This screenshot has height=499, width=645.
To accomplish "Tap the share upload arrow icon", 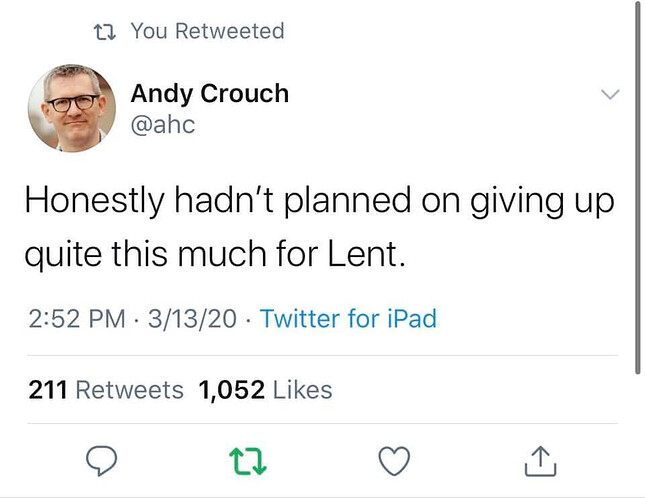I will click(541, 461).
